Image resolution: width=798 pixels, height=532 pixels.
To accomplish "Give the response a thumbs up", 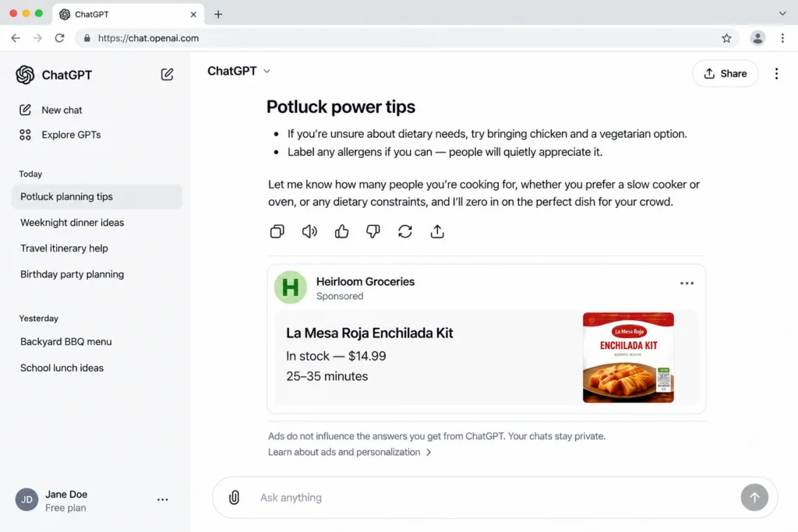I will 341,231.
